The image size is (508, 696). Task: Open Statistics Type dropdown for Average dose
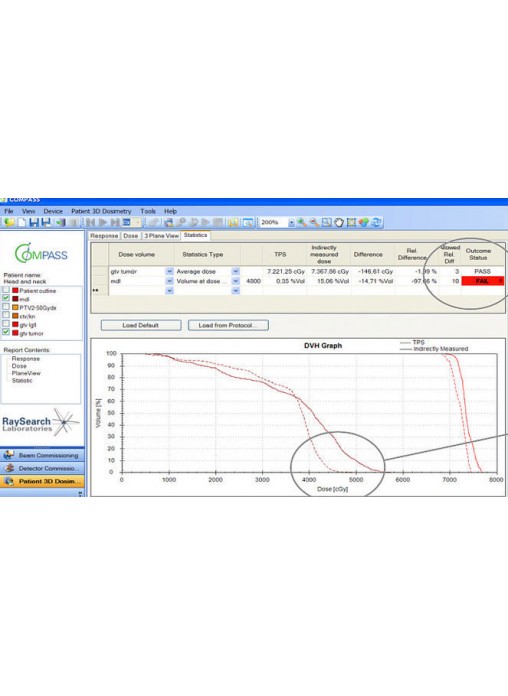click(235, 271)
